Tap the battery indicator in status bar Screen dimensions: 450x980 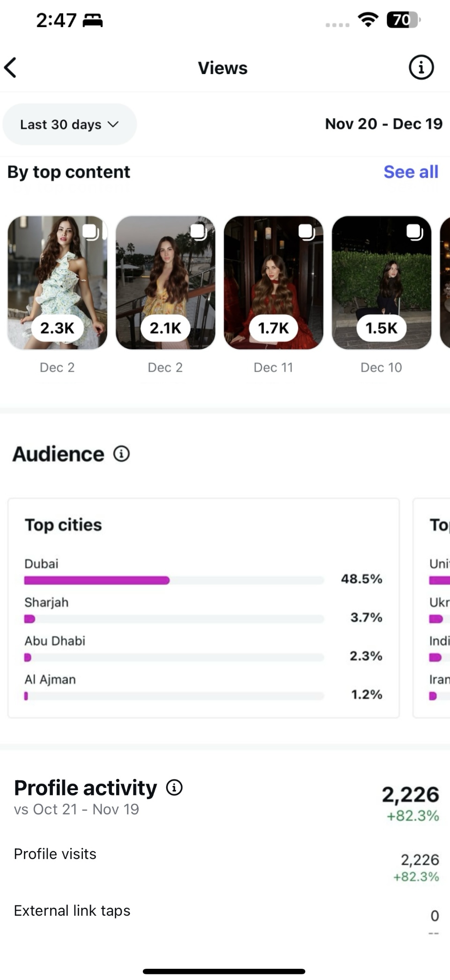[402, 20]
